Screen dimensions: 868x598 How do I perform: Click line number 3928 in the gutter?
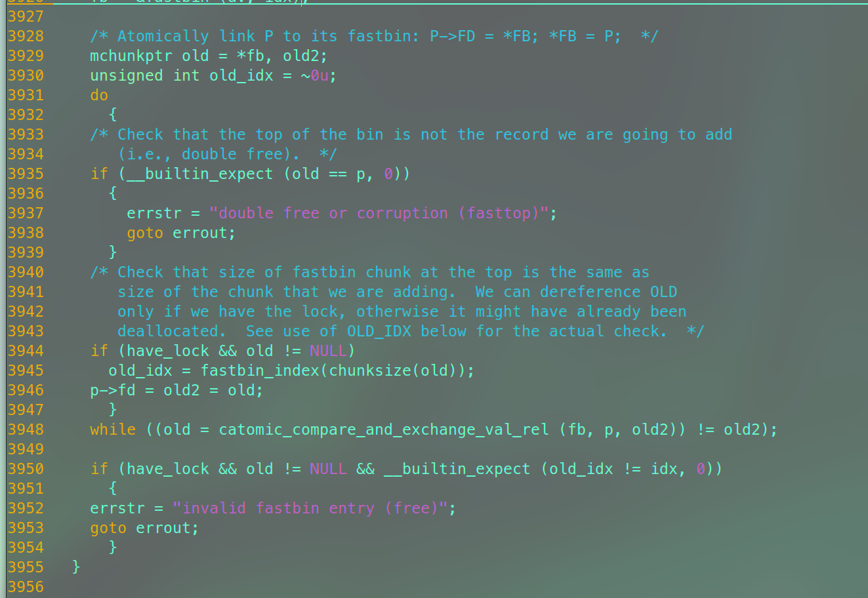coord(26,36)
